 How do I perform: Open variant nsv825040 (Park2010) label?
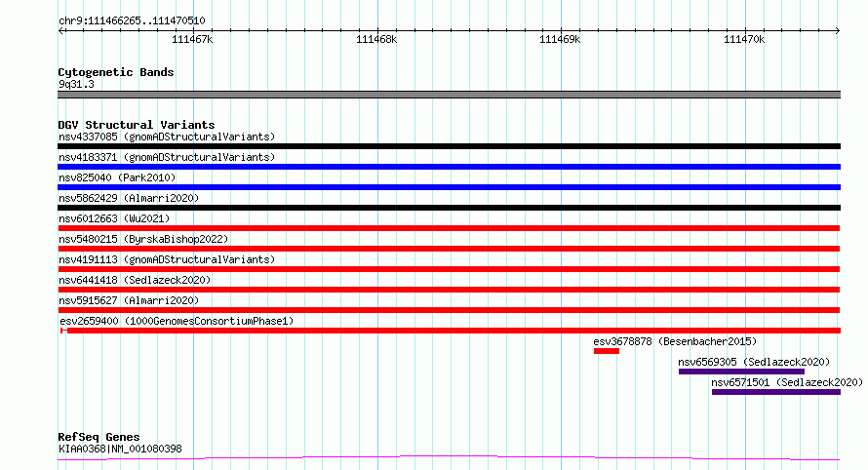tap(117, 177)
